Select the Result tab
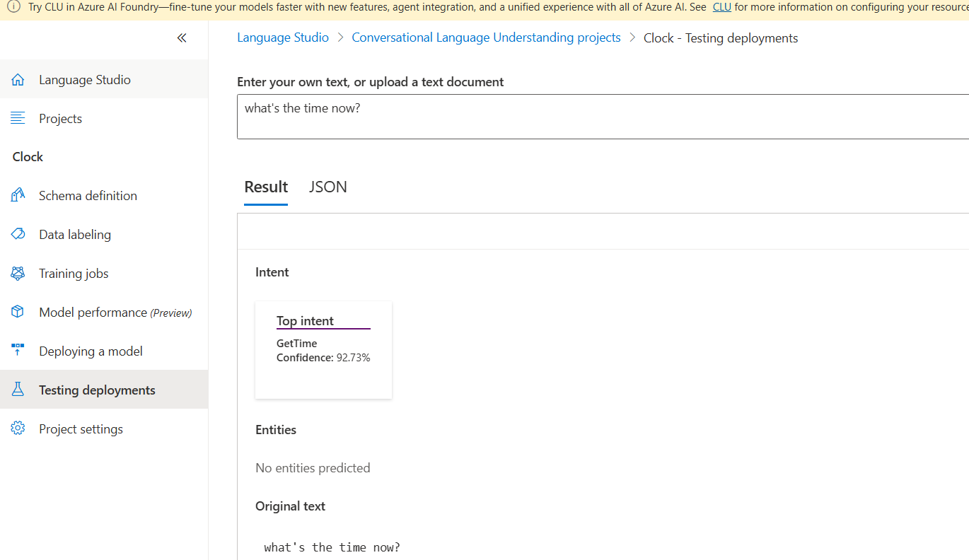The height and width of the screenshot is (560, 969). (x=266, y=187)
